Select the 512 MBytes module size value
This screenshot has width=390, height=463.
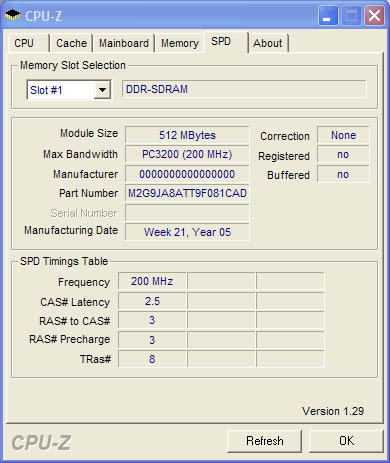click(x=187, y=135)
